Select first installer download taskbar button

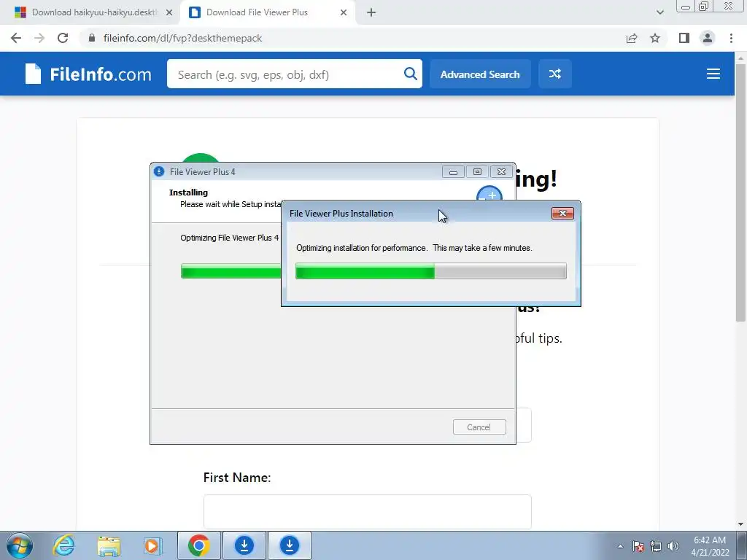[x=244, y=545]
